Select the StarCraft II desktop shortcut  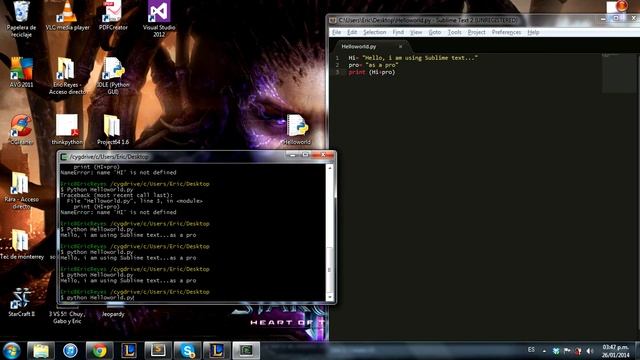[x=21, y=302]
